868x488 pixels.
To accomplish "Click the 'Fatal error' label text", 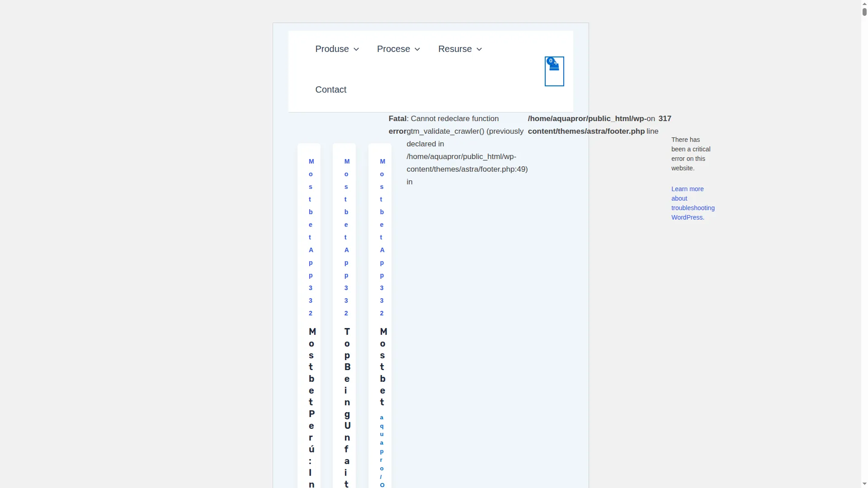I will [398, 125].
